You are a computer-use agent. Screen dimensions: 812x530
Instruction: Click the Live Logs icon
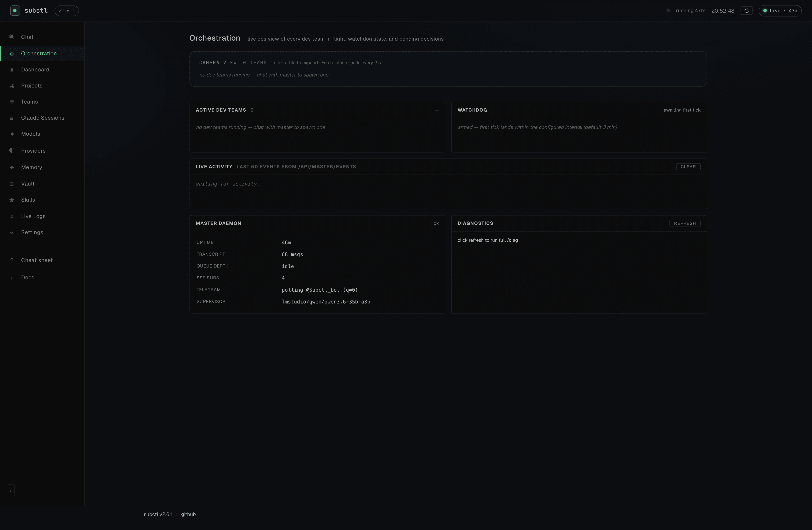point(12,217)
